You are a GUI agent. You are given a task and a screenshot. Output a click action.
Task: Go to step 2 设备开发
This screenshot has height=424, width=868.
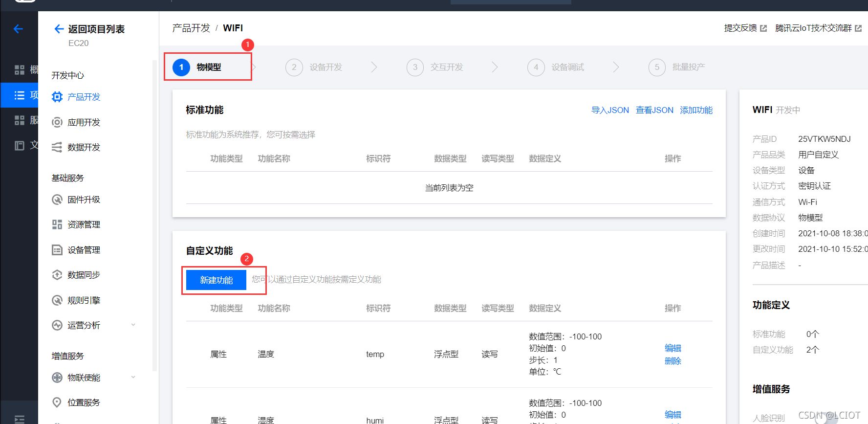tap(314, 67)
